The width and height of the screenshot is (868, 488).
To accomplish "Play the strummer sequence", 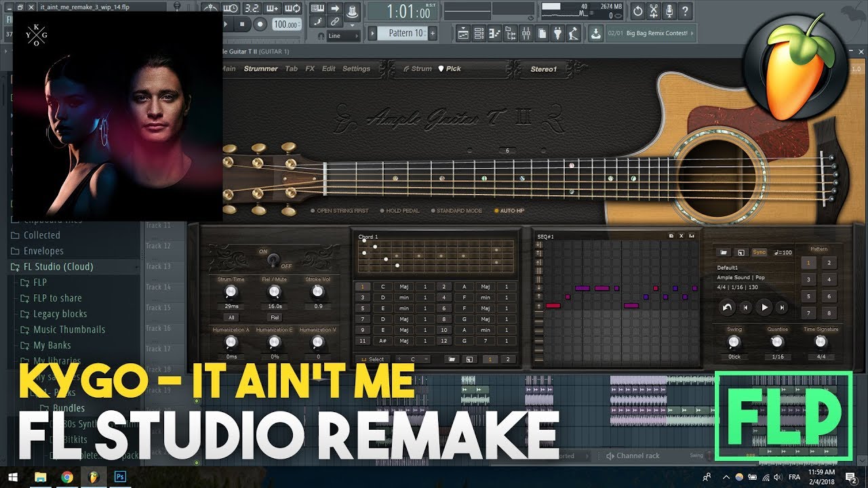I will click(764, 307).
